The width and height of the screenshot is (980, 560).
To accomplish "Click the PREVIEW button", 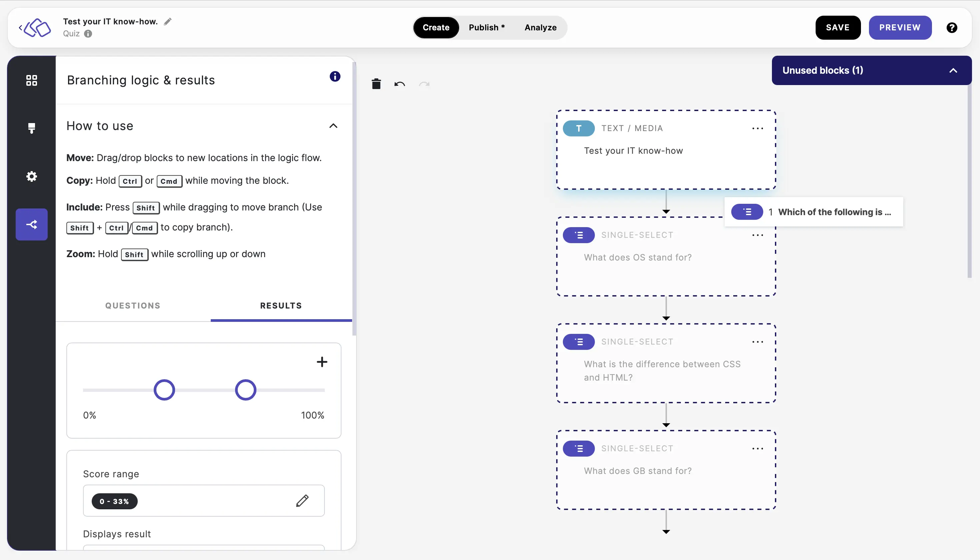I will coord(900,28).
